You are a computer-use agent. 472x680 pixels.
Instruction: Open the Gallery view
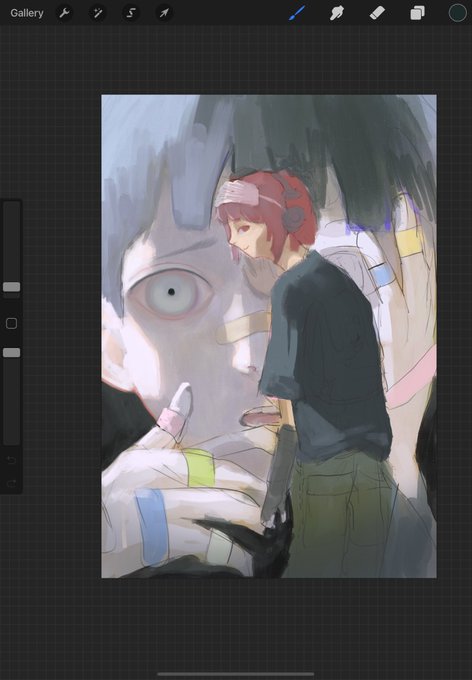pos(26,13)
